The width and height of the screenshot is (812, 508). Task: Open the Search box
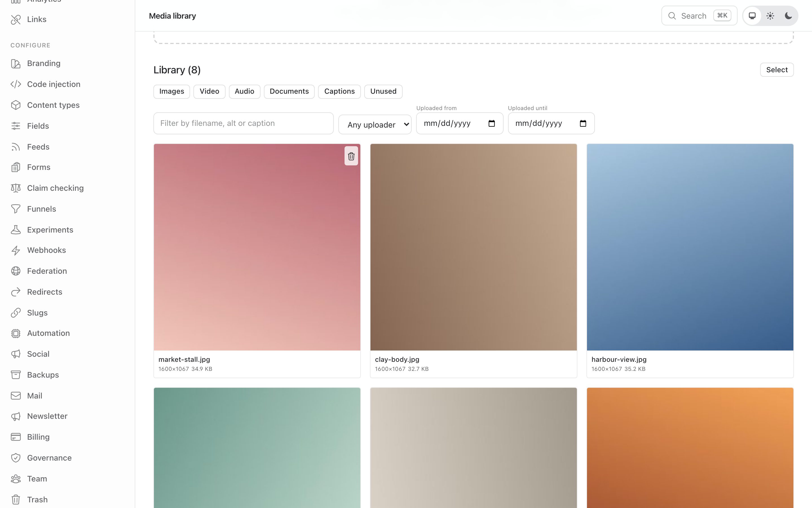[x=699, y=16]
